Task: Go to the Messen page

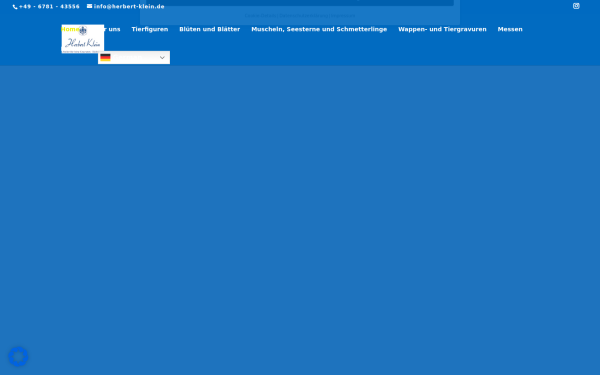Action: point(510,29)
